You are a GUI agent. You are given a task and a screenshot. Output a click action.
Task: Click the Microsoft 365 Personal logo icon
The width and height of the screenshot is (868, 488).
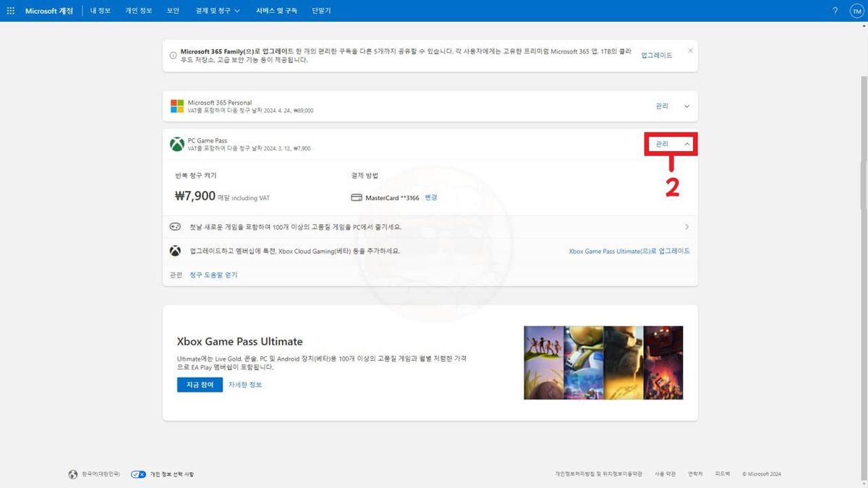(177, 106)
